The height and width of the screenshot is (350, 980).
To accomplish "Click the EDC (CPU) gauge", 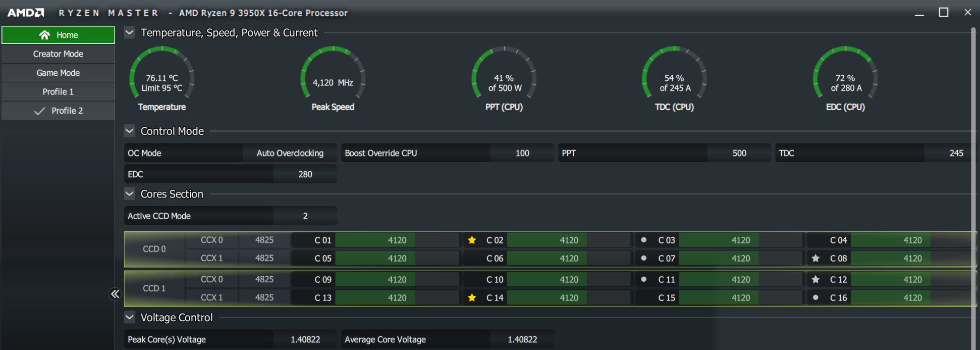I will pos(846,78).
